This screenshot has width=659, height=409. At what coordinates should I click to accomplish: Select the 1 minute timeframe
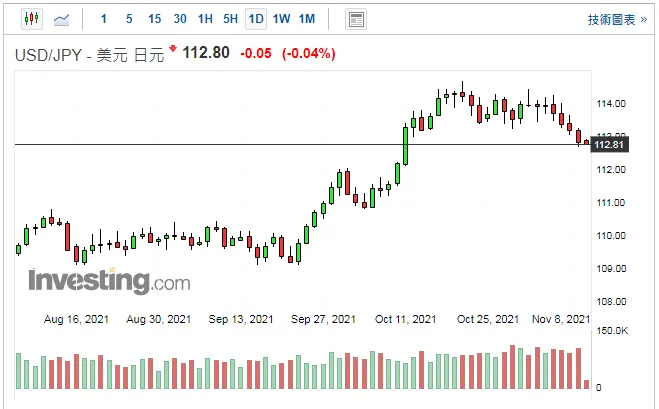point(104,19)
